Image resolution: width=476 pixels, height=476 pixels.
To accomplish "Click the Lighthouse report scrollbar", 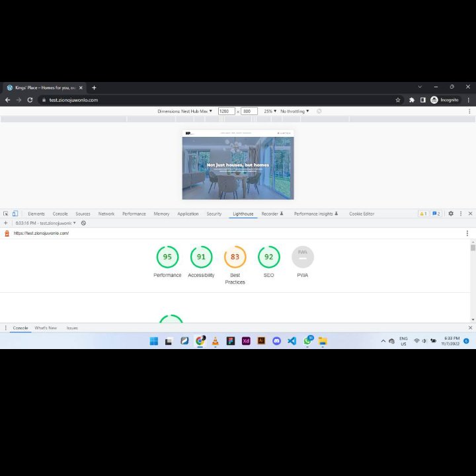I will click(473, 248).
